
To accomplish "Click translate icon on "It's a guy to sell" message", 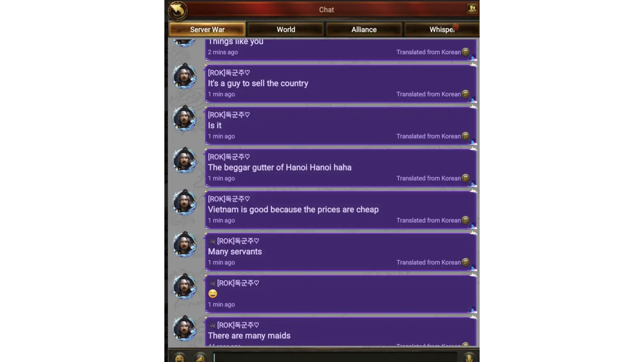I will pyautogui.click(x=466, y=94).
